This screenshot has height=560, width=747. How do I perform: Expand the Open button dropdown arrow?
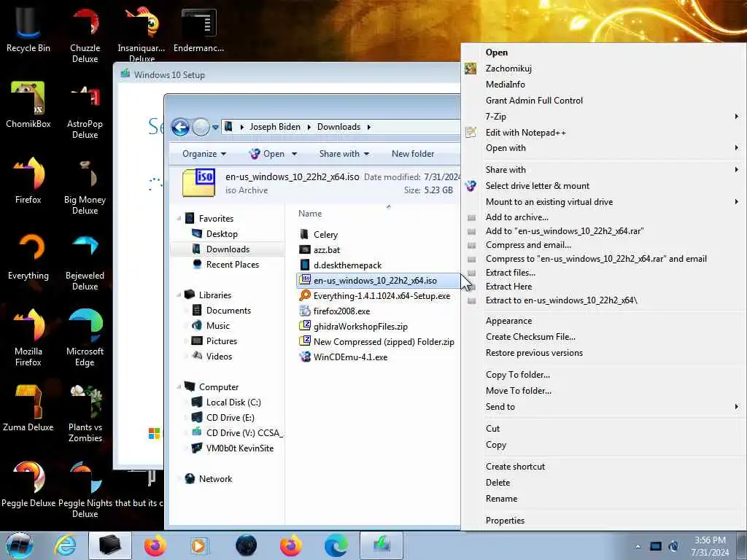[x=295, y=154]
